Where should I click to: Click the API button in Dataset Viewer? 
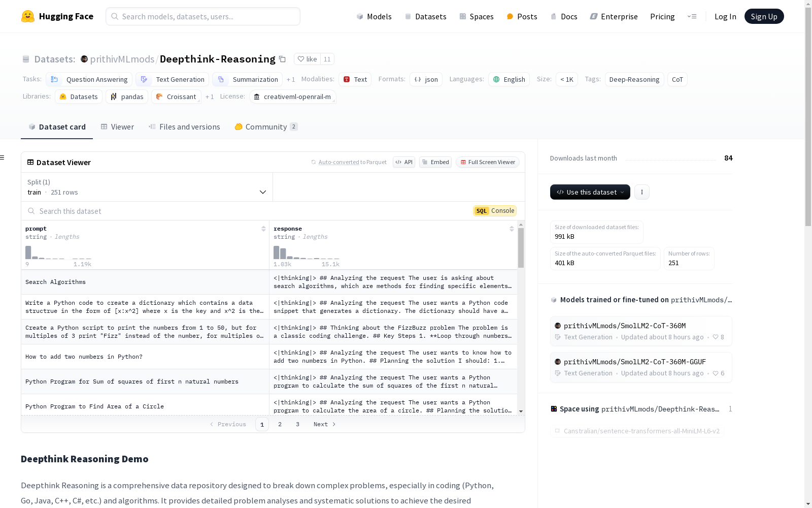tap(404, 162)
